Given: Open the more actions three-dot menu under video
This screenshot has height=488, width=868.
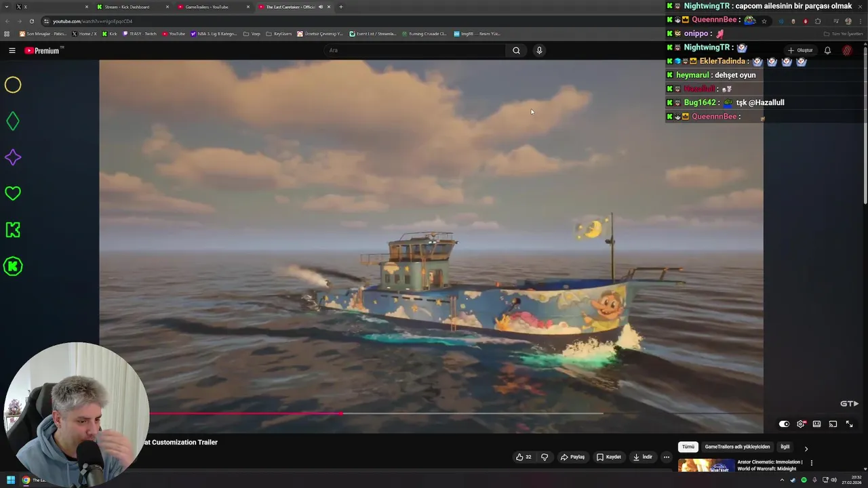Looking at the screenshot, I should 666,457.
